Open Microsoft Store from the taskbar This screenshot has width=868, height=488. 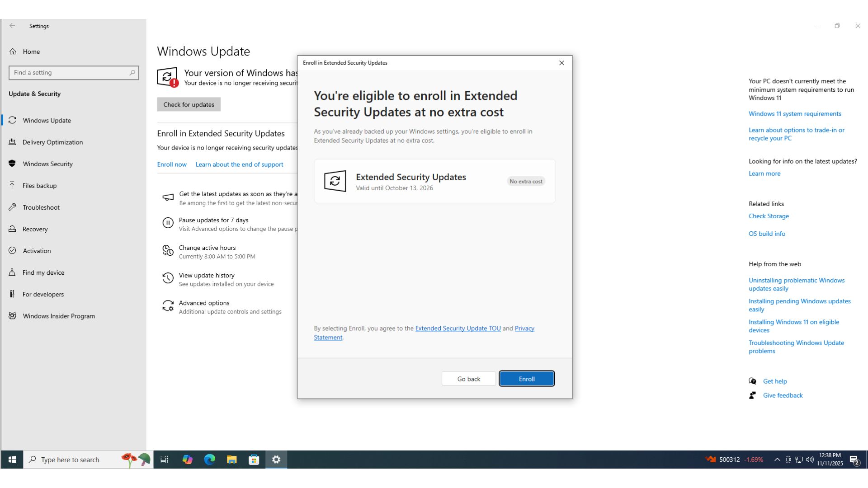(x=254, y=460)
